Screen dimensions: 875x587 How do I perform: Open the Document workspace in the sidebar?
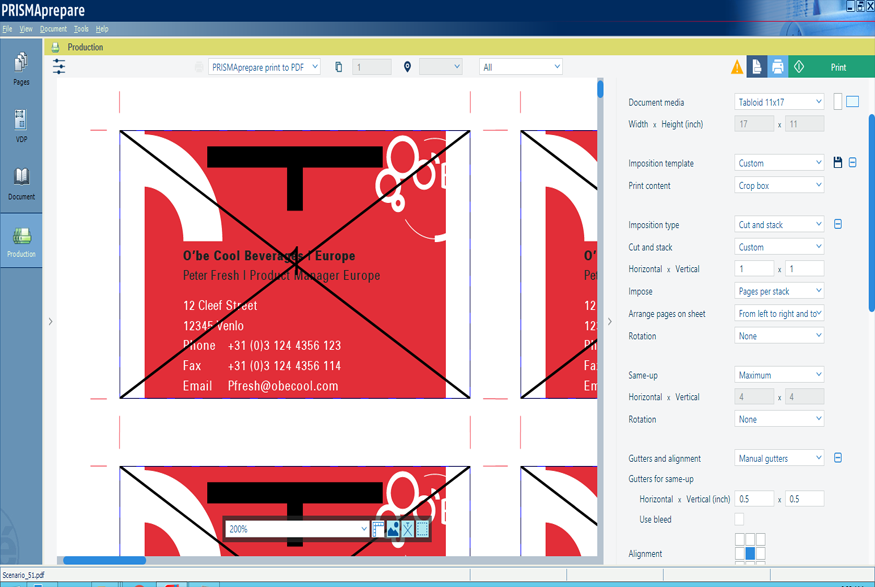tap(21, 184)
